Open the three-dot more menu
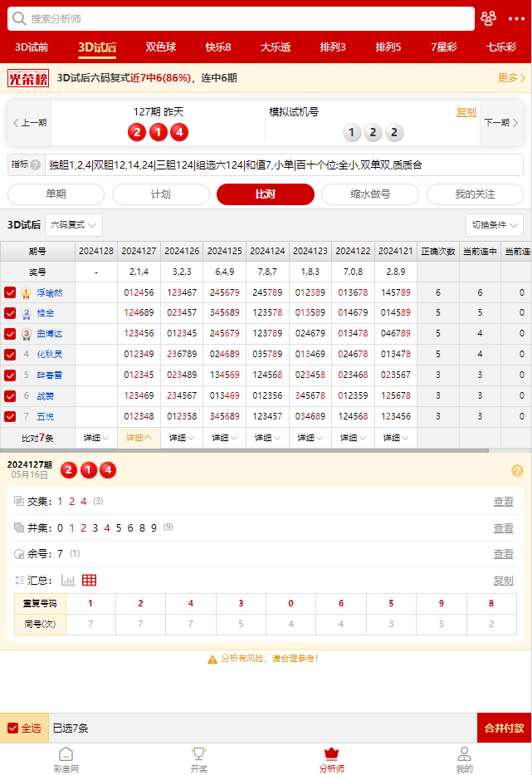 [x=516, y=18]
